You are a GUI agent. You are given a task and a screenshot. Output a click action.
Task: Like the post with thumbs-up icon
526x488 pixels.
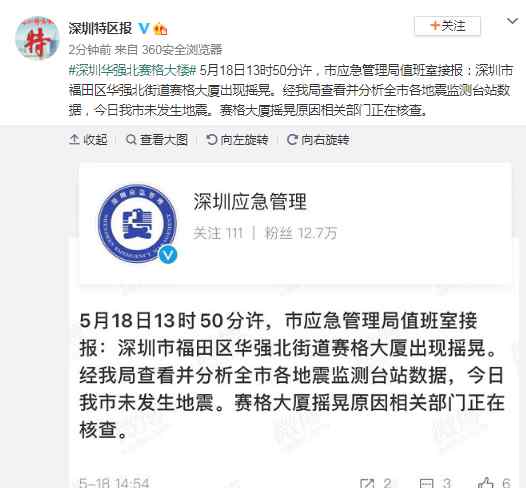[486, 482]
